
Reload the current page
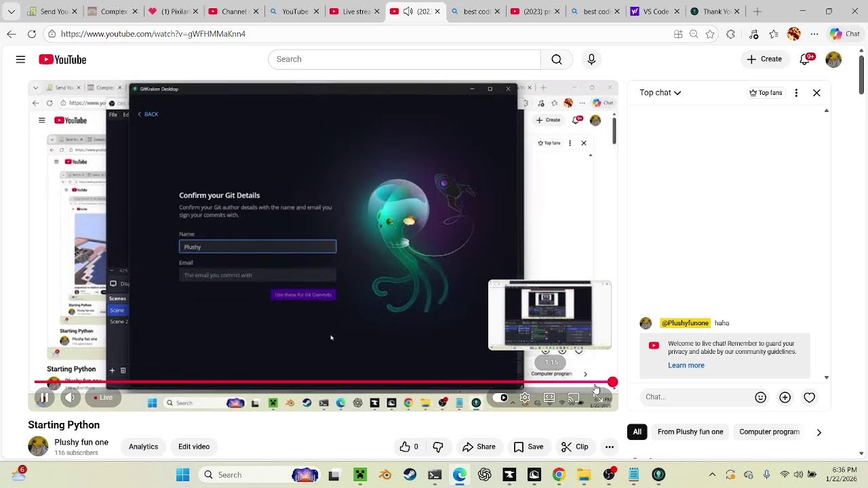click(x=32, y=34)
